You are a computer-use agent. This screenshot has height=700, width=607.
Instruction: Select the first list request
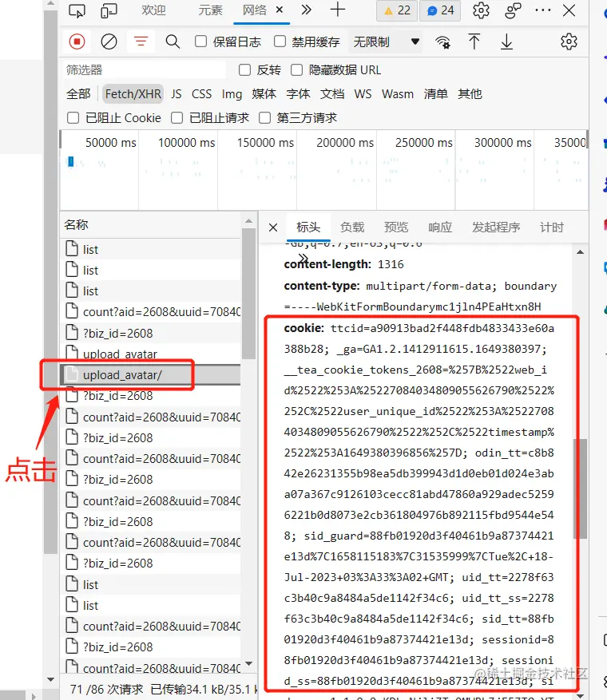click(150, 249)
